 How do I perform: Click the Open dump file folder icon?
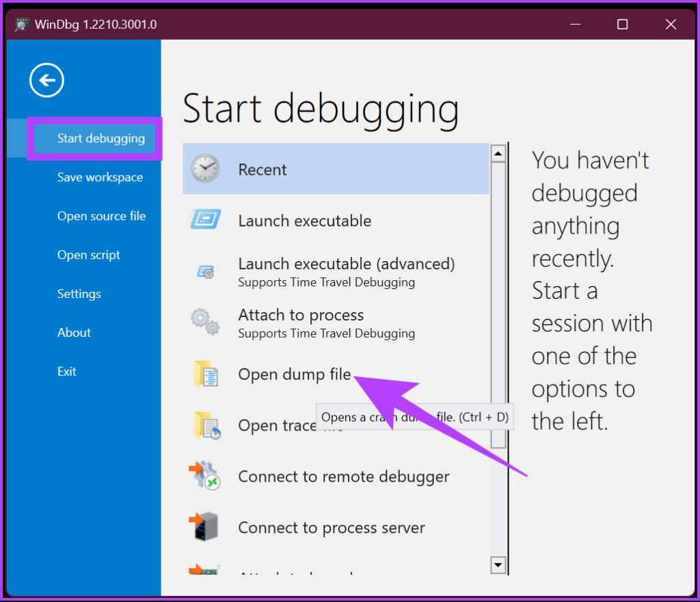206,374
